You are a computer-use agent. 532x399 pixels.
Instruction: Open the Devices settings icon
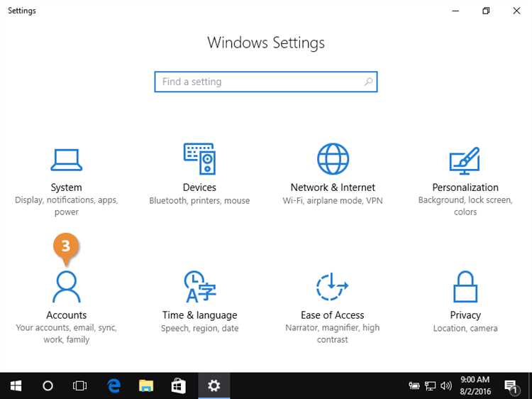pyautogui.click(x=199, y=159)
